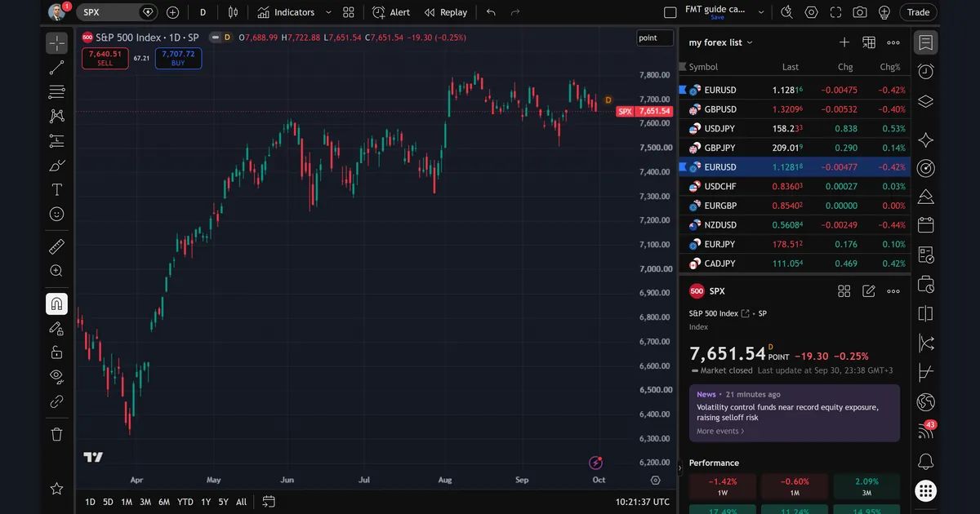Hide all drawings with eye icon
Screen dimensions: 980x514
point(56,376)
